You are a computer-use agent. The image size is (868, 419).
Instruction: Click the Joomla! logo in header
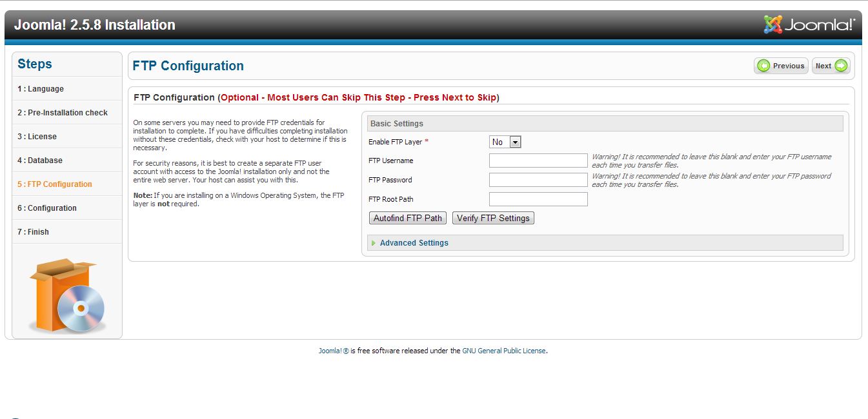(809, 24)
